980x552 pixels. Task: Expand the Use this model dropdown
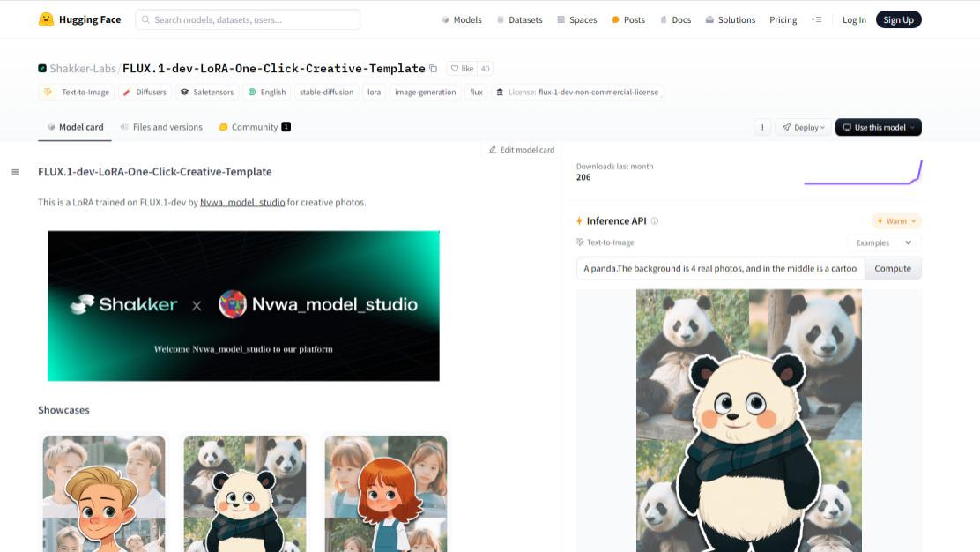coord(878,127)
